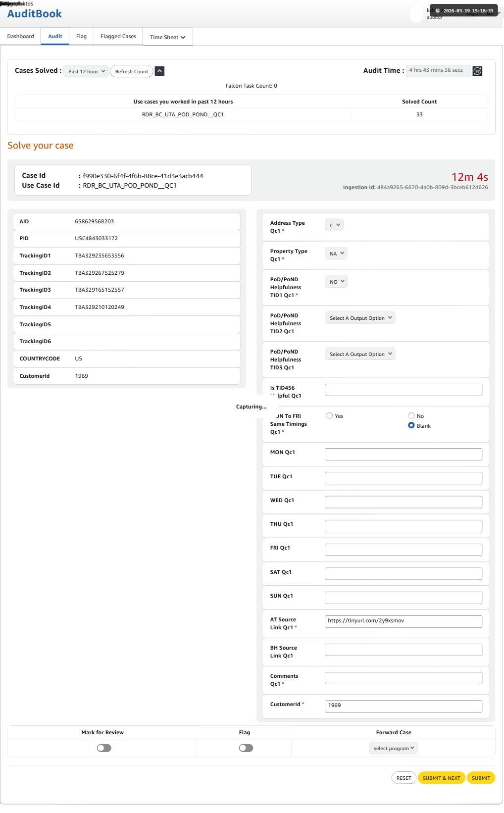Collapse the Cases Solved panel arrow icon
This screenshot has width=504, height=813.
click(x=159, y=71)
